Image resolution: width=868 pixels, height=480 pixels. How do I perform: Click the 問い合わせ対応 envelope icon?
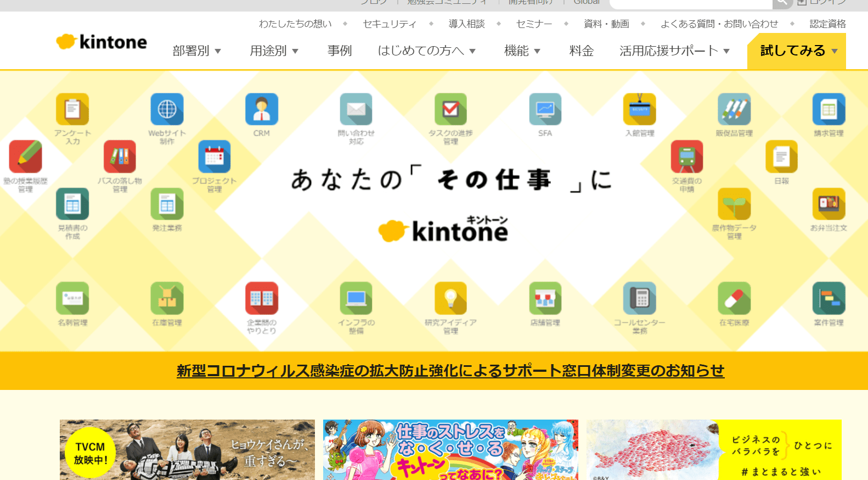[356, 109]
